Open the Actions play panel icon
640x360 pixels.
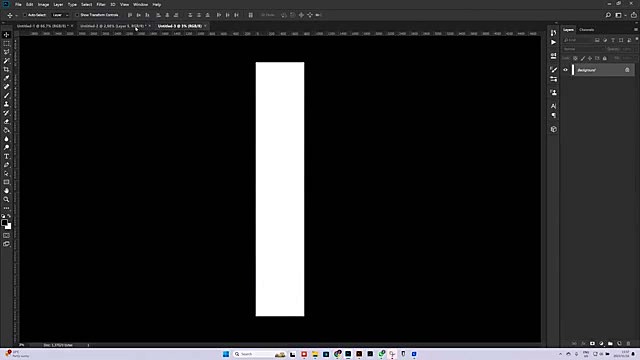pyautogui.click(x=553, y=42)
